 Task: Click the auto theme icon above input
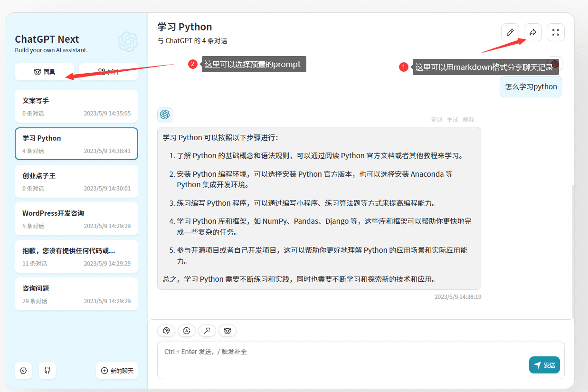pos(187,331)
